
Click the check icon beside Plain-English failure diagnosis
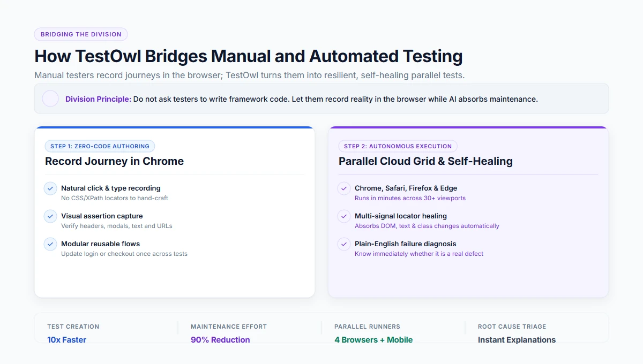[x=344, y=244]
